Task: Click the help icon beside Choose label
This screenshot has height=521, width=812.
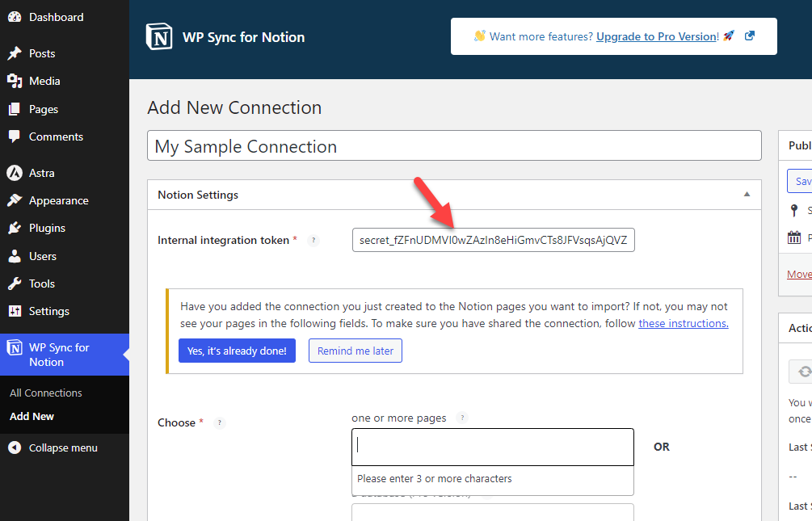Action: coord(220,422)
